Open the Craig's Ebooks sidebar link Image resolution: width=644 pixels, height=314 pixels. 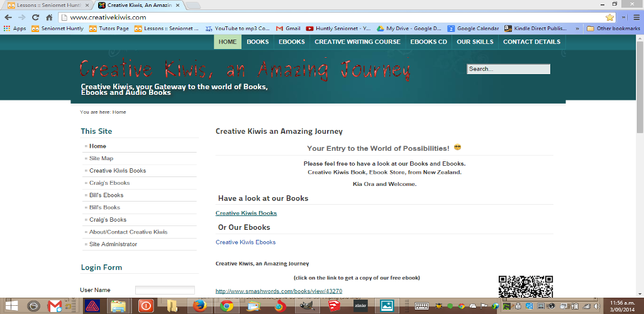[x=109, y=183]
